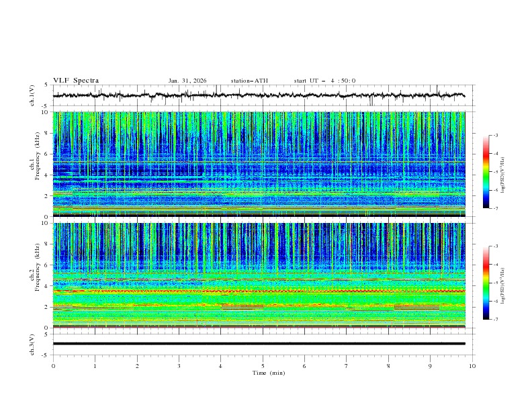
Task: Click the "ch.1(V)" waveform axis label
Action: tap(32, 95)
